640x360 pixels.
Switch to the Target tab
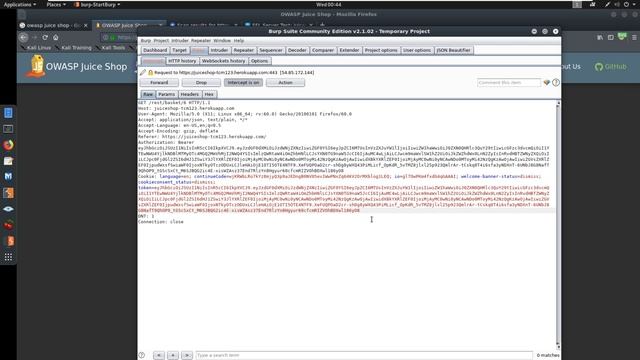tap(179, 50)
